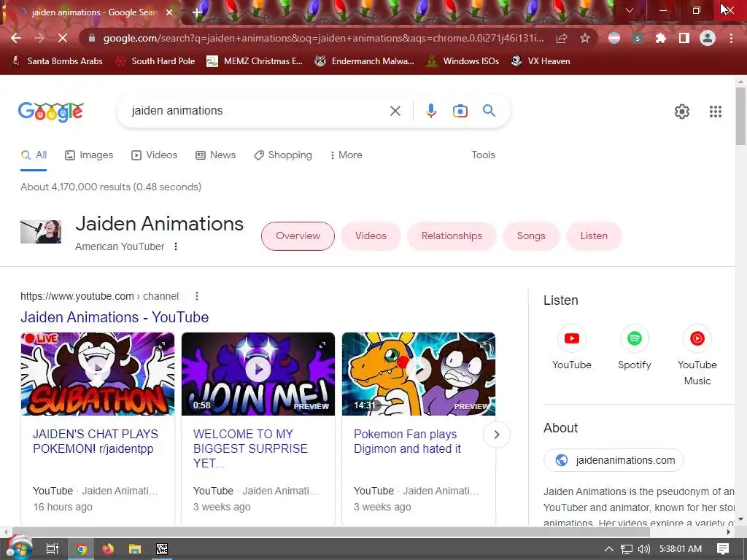747x560 pixels.
Task: Open three-dot menu beside American YouTuber
Action: [176, 246]
